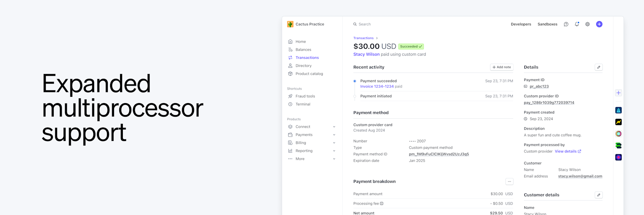Open Stacy Wilson customer link
The image size is (644, 215).
point(367,54)
